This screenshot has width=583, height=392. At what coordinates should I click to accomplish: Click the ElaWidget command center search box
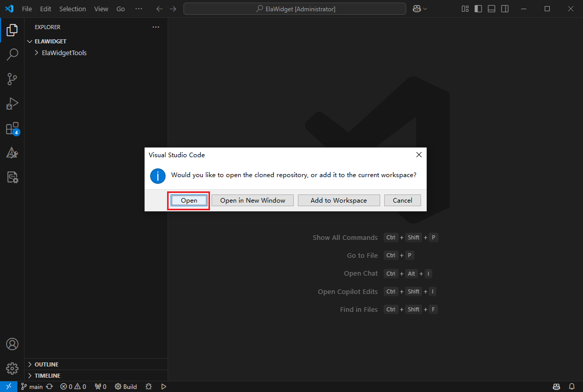(x=295, y=9)
